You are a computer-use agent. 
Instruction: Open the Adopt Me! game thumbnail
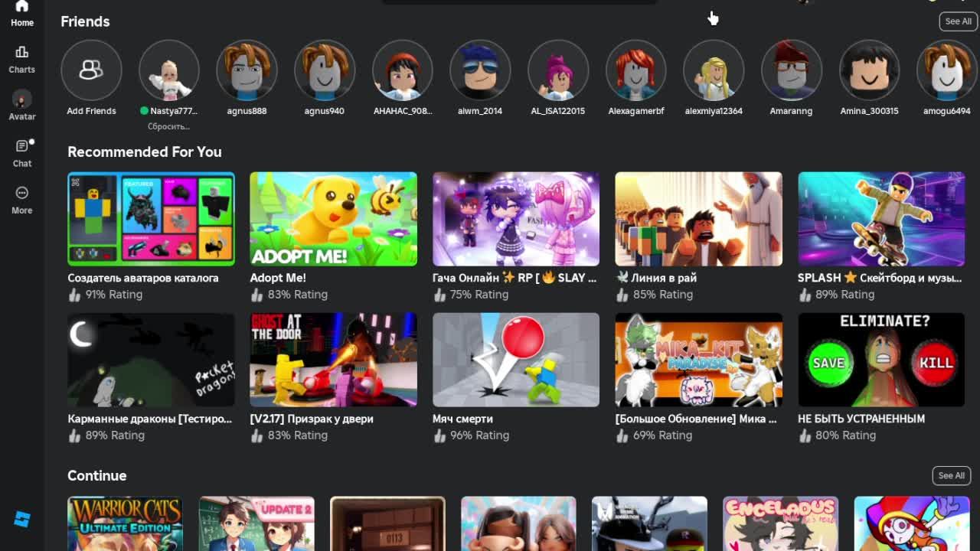333,219
